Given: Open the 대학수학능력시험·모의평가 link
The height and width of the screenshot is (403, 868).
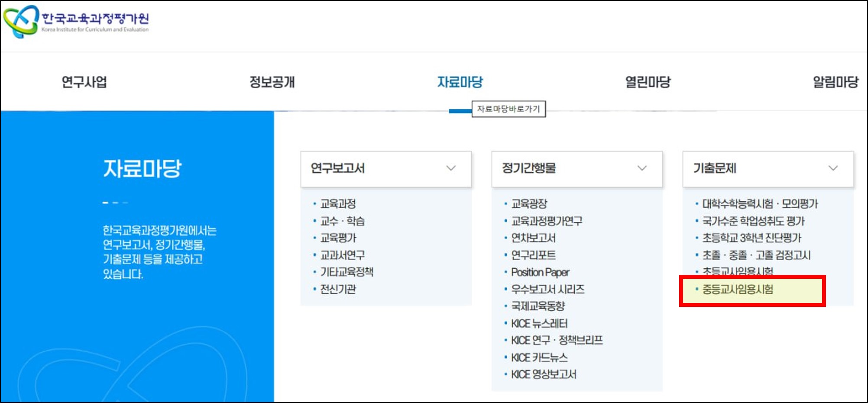Looking at the screenshot, I should [759, 203].
